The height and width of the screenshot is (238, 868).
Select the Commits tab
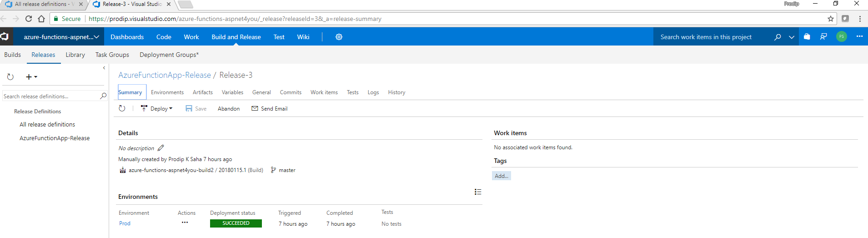point(291,92)
